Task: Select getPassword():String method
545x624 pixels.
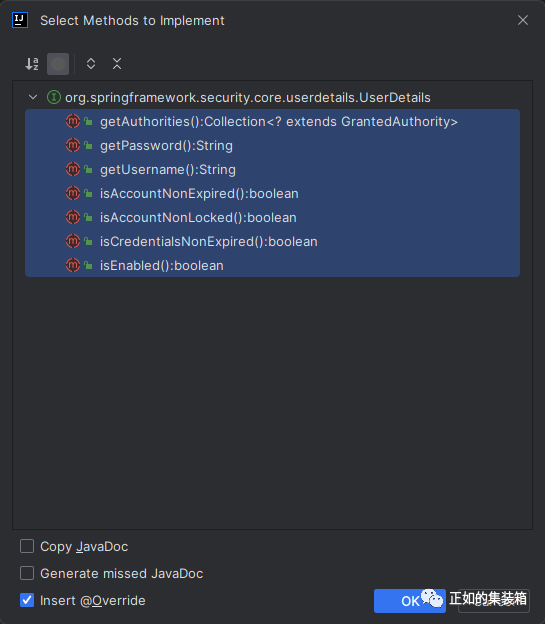Action: (272, 145)
